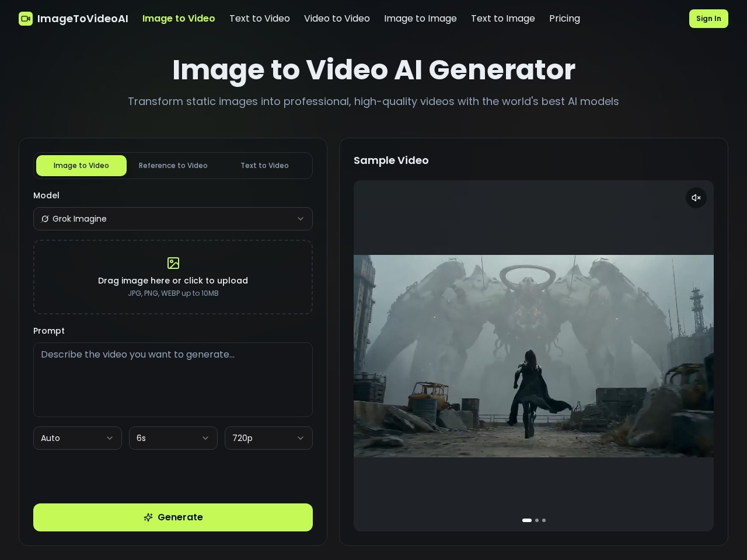Click the Grok Imagine model icon
The height and width of the screenshot is (560, 747).
(45, 219)
